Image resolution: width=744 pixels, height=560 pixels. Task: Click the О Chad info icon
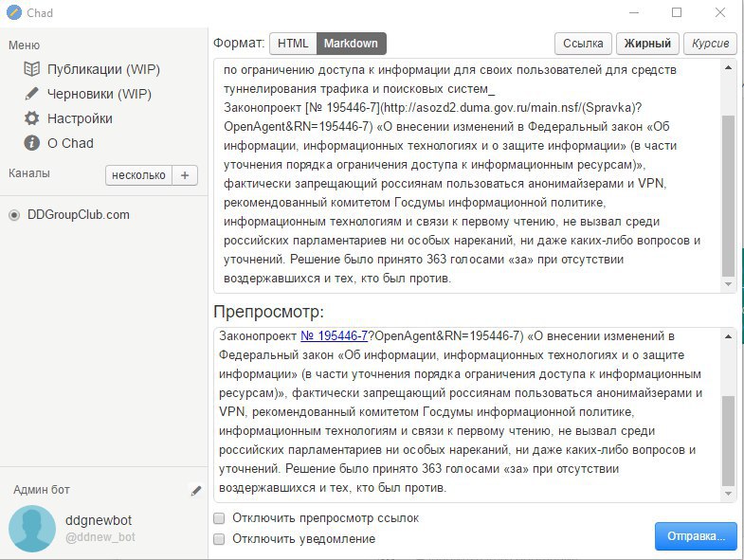pos(31,143)
